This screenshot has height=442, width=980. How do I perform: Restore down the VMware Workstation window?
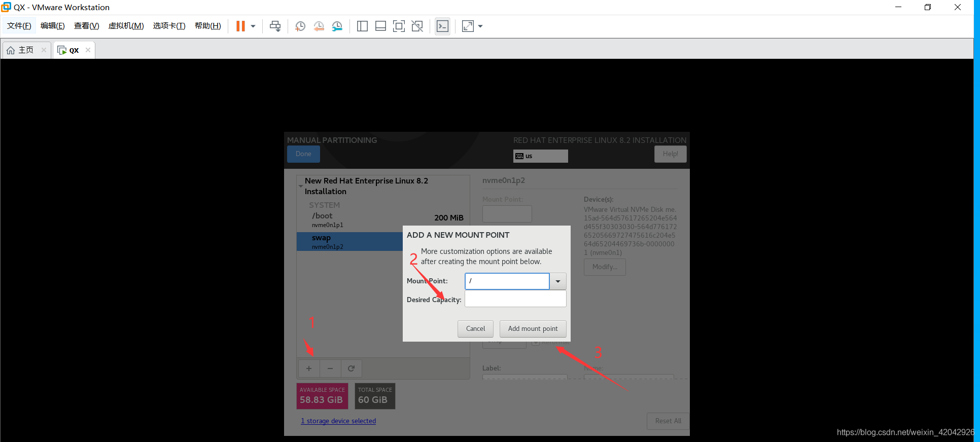(928, 7)
